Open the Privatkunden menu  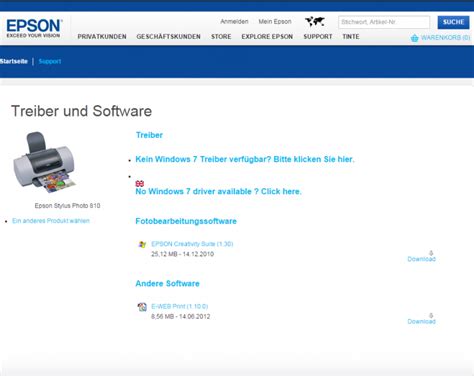[x=102, y=37]
